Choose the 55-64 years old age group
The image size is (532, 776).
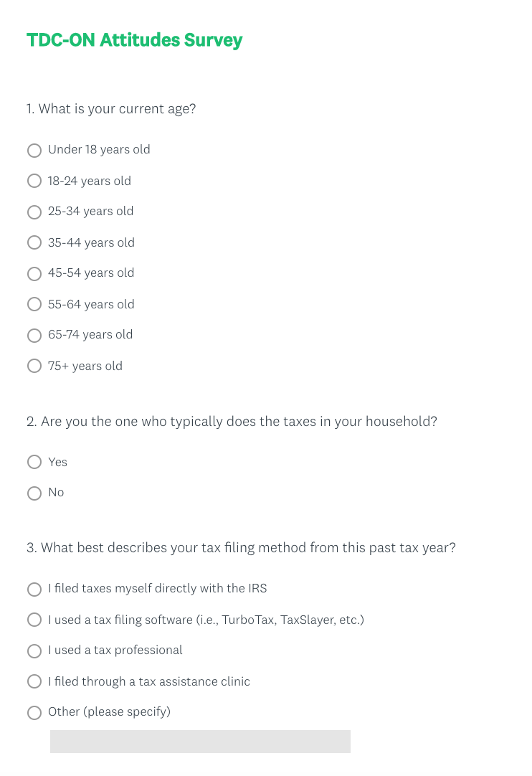click(34, 305)
